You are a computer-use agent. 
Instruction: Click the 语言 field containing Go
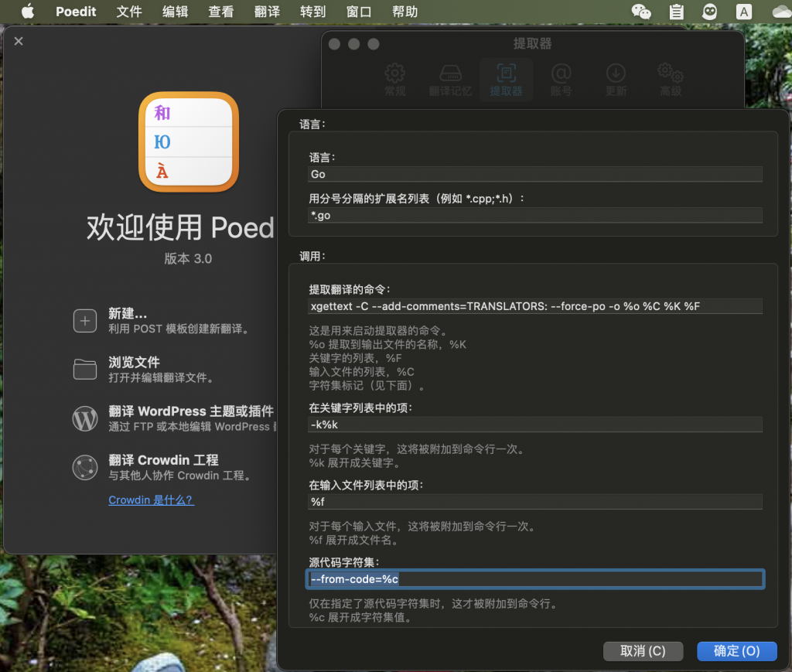[535, 174]
